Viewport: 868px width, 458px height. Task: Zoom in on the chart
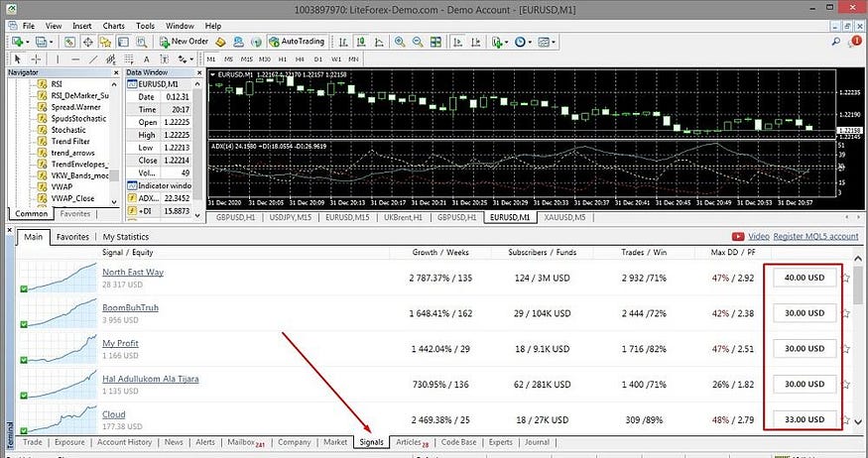tap(399, 42)
